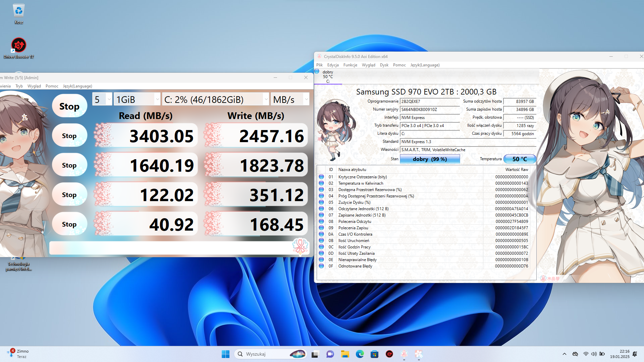Select the status icon for Odnotowane Błędy
Image resolution: width=644 pixels, height=362 pixels.
[x=321, y=266]
